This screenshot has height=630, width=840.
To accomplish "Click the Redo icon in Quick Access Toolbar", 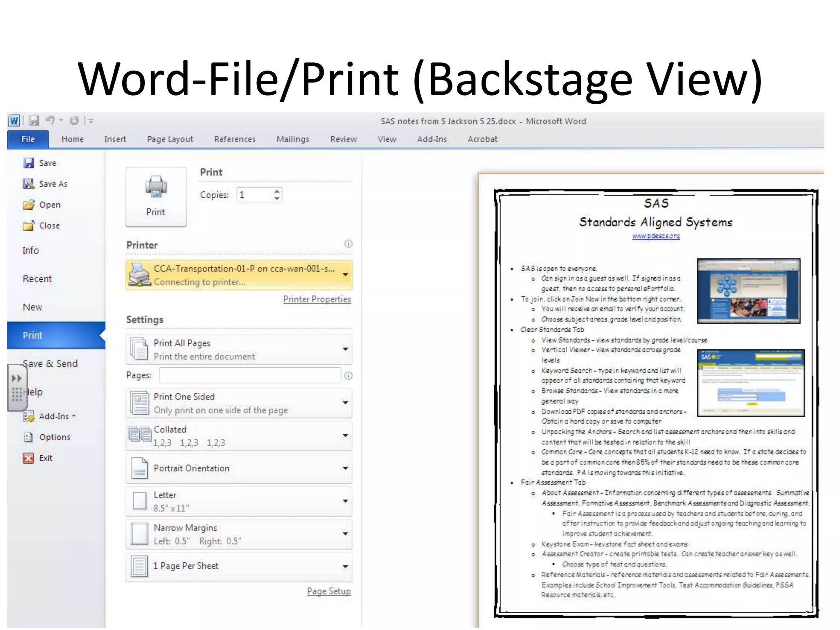I will 74,121.
